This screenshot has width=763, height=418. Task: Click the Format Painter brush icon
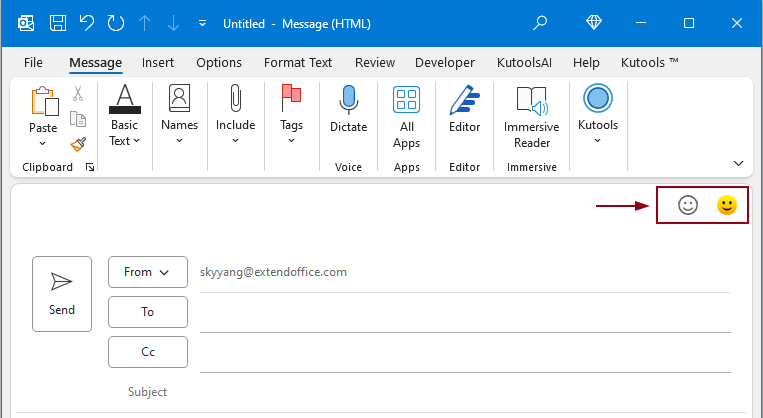click(78, 144)
